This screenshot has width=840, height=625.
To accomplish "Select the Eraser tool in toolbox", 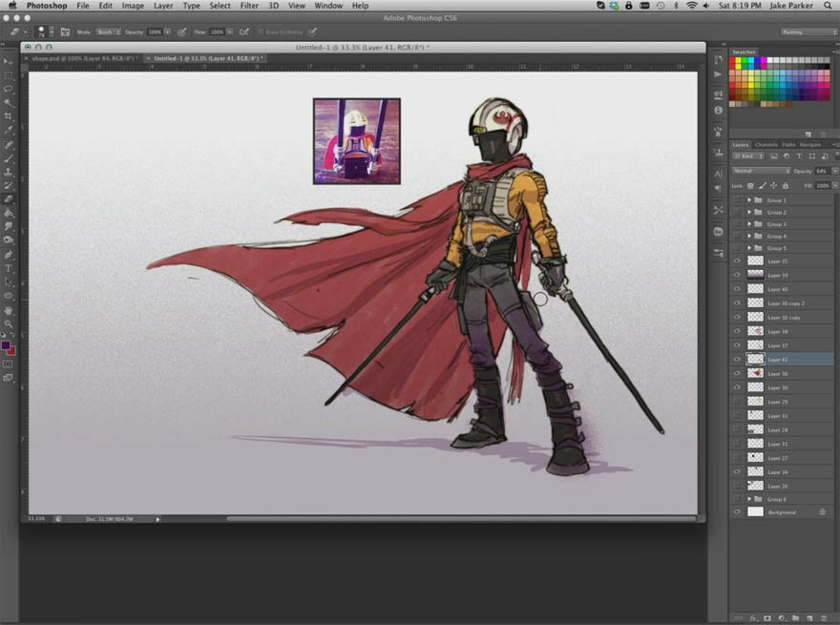I will tap(8, 199).
